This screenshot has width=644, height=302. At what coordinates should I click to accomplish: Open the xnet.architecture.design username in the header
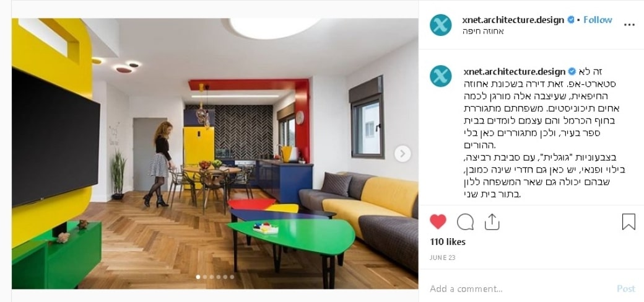coord(513,20)
